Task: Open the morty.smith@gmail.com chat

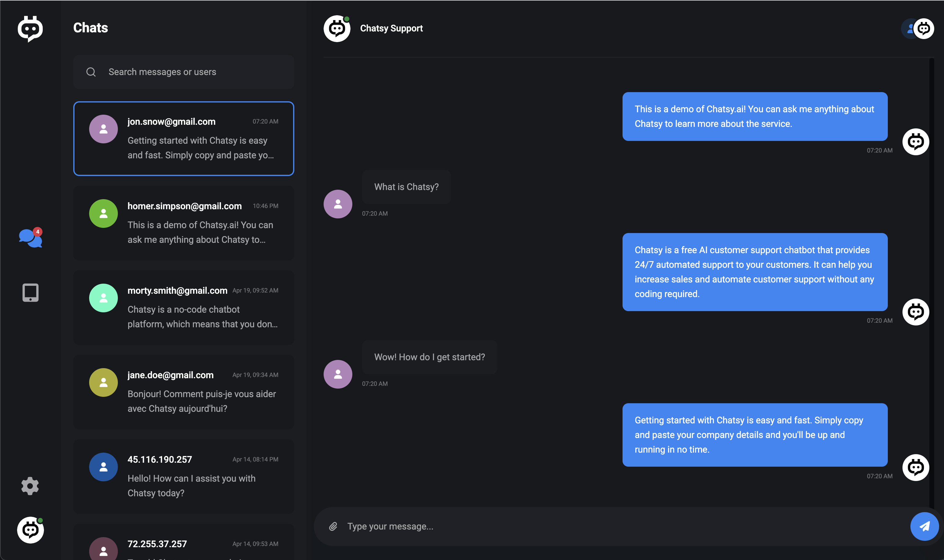Action: coord(183,307)
